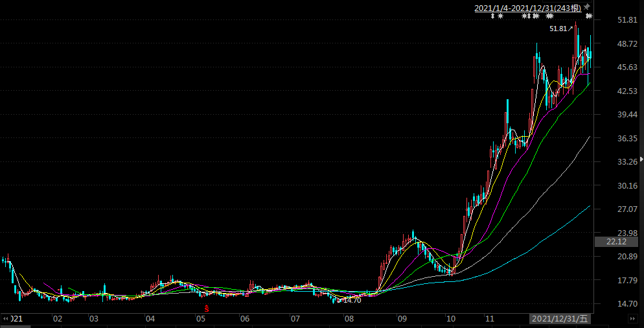Click the pin icon beside the date range
This screenshot has width=644, height=328.
(x=587, y=6)
